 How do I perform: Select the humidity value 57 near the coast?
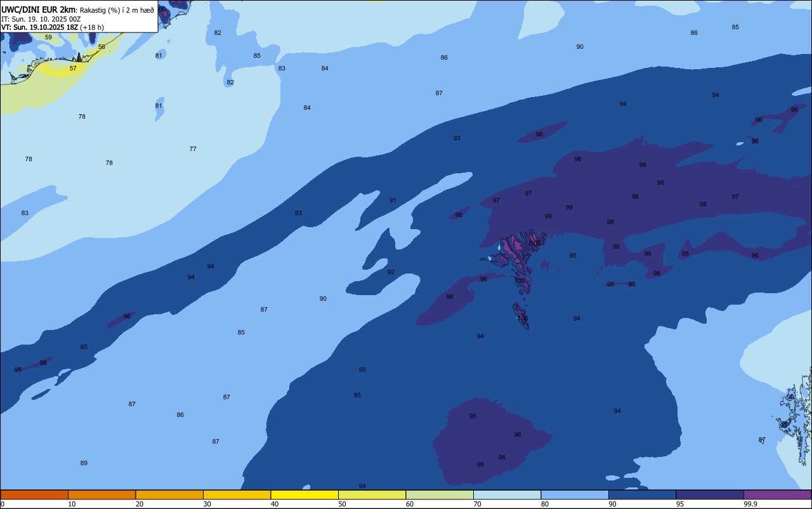(x=73, y=69)
